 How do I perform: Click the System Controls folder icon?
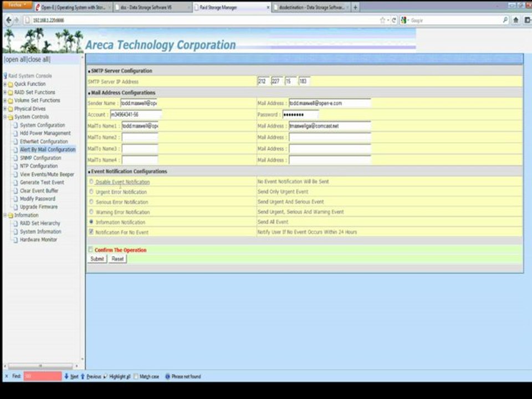click(x=11, y=117)
